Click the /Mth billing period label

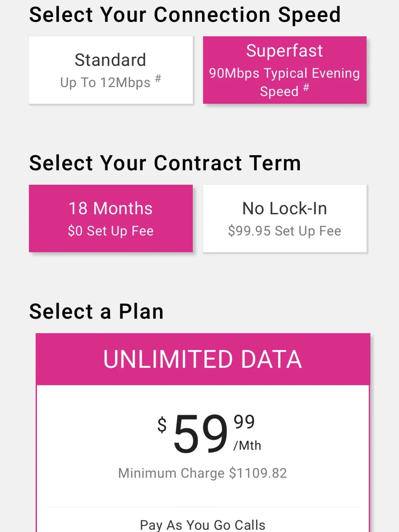coord(247,446)
